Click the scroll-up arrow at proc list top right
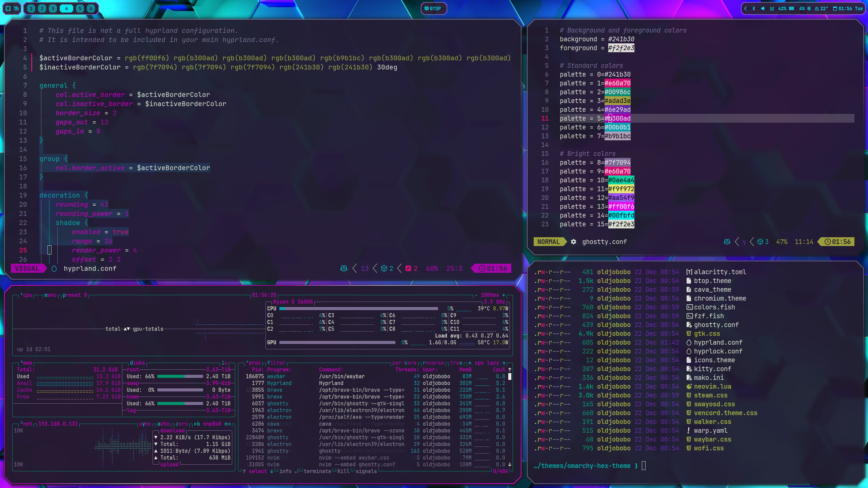Screen dimensions: 868x488 pyautogui.click(x=510, y=370)
